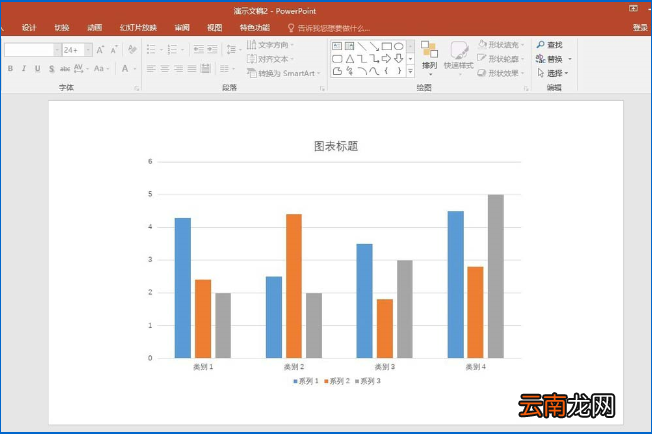
Task: Click 登录 sign in link
Action: [x=640, y=28]
